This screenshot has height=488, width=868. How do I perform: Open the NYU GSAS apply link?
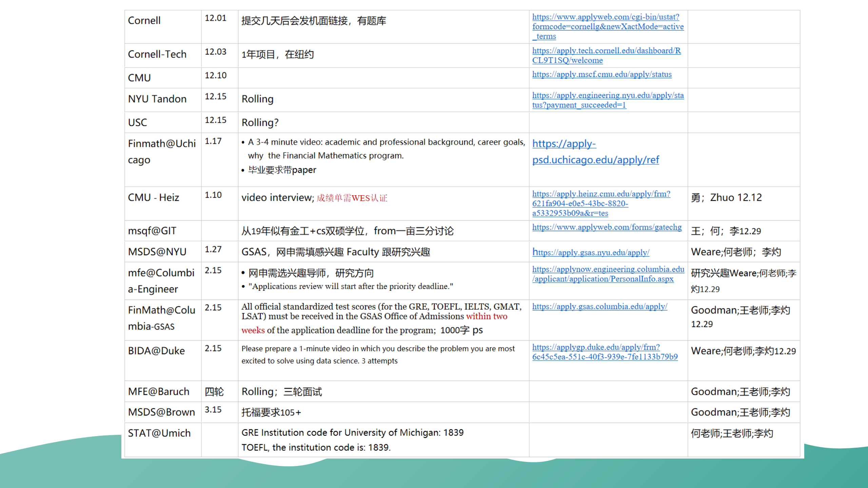(591, 253)
